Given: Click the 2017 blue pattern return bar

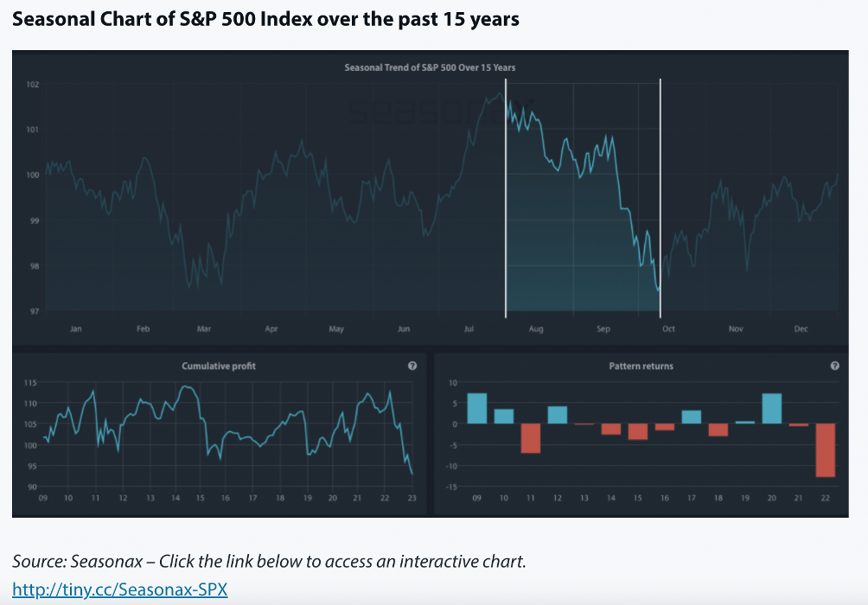Looking at the screenshot, I should (692, 417).
